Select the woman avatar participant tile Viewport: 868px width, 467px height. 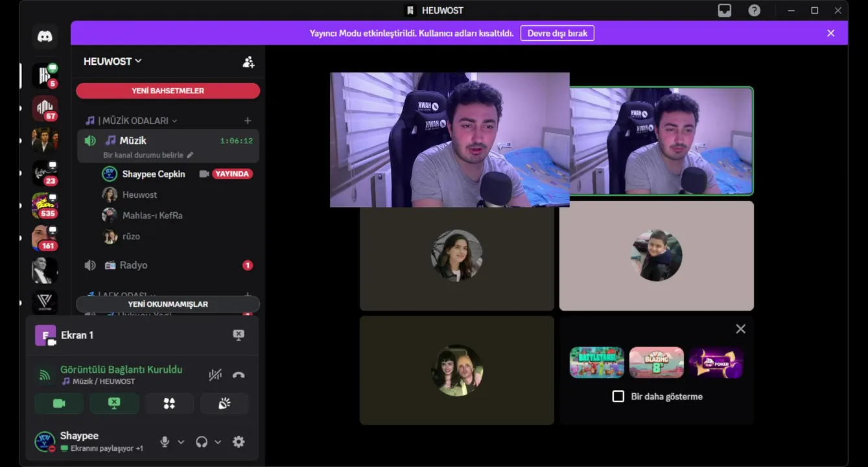[457, 256]
